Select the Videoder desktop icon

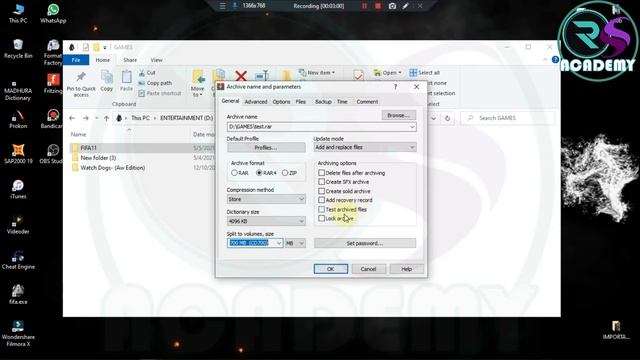coord(18,224)
